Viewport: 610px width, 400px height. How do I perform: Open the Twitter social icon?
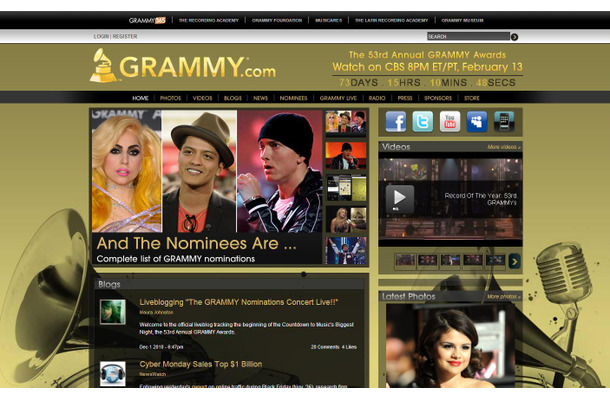pos(422,122)
